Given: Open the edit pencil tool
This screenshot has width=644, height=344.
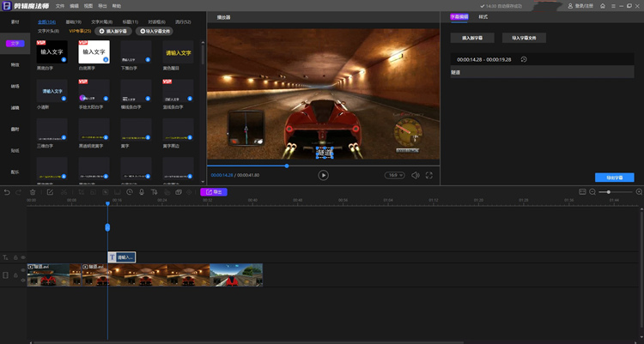Looking at the screenshot, I should point(50,192).
